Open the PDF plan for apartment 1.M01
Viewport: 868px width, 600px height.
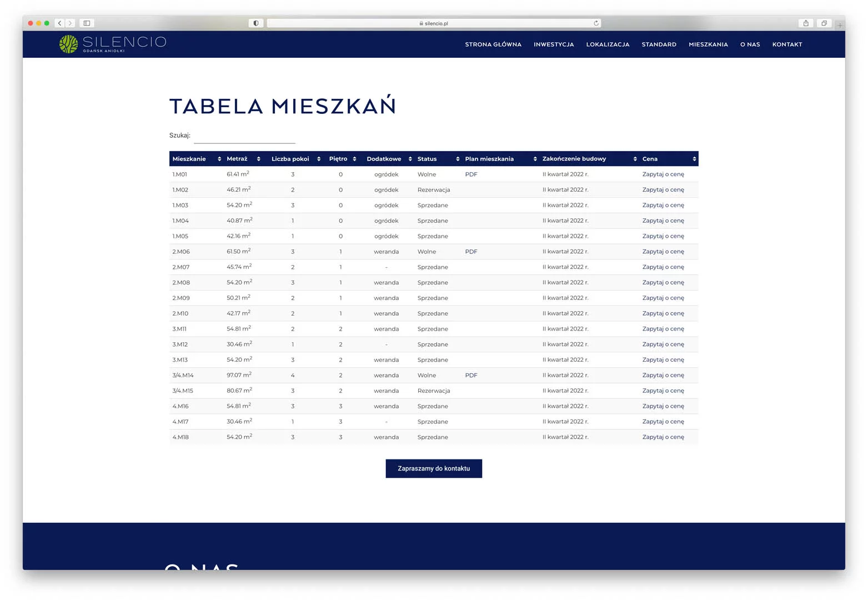(471, 174)
